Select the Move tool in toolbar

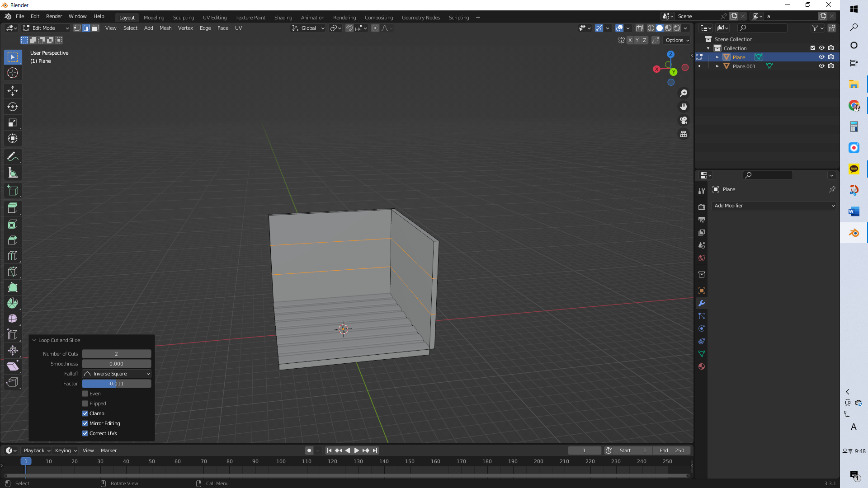[x=13, y=91]
